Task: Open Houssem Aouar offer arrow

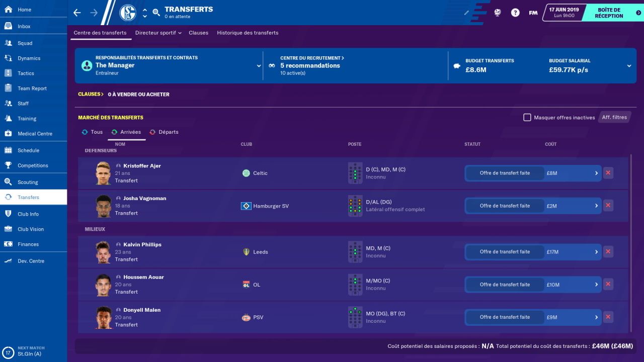Action: 596,285
